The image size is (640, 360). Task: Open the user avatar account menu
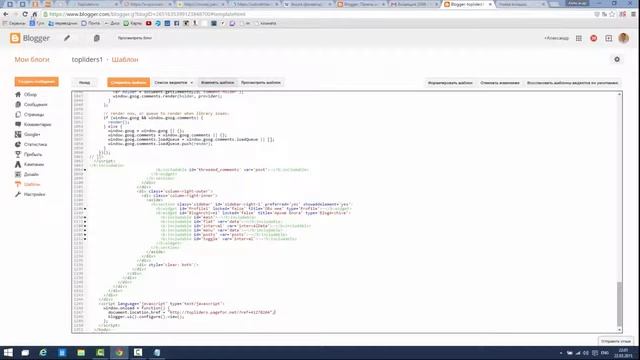pos(623,38)
